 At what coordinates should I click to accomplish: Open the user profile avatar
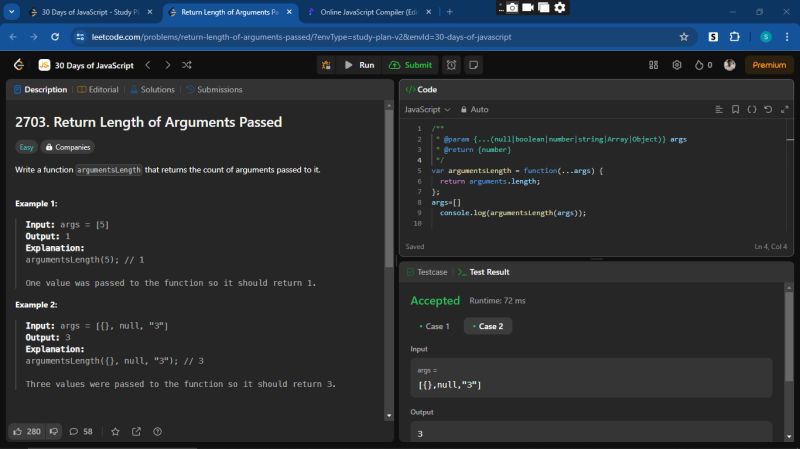[730, 65]
